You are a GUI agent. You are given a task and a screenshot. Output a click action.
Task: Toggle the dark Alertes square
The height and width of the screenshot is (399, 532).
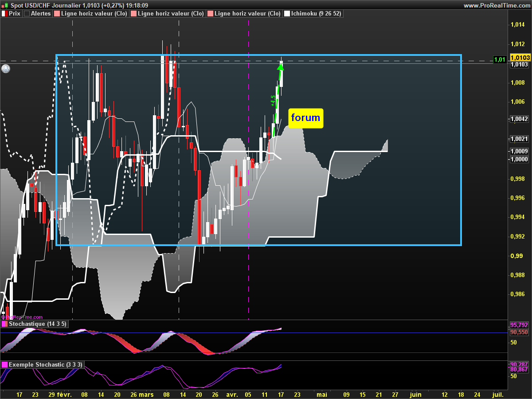27,14
